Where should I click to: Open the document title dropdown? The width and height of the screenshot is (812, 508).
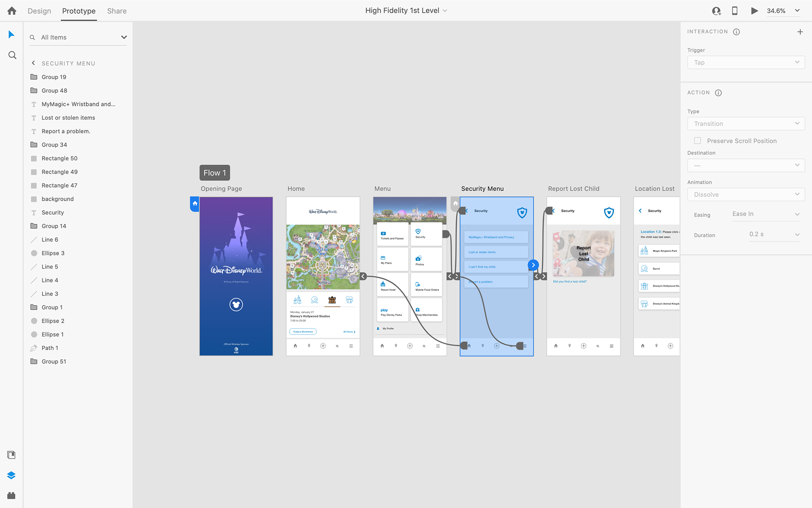(x=445, y=11)
